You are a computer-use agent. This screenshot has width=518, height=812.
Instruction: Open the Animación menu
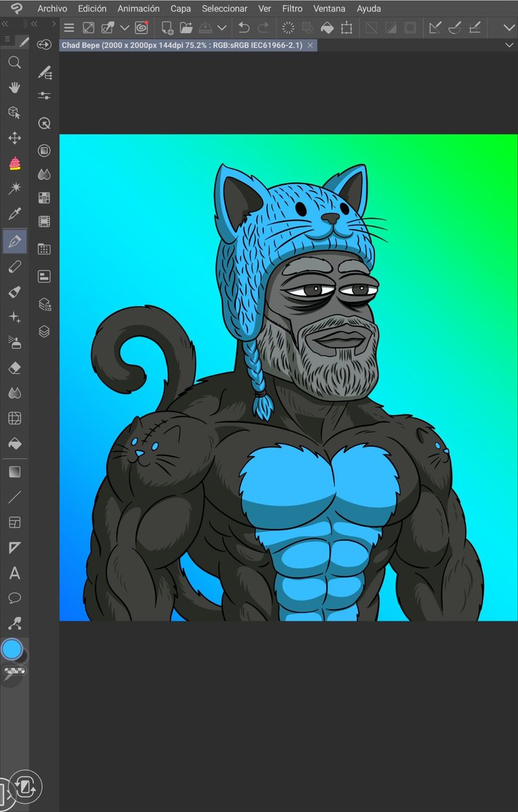[139, 9]
